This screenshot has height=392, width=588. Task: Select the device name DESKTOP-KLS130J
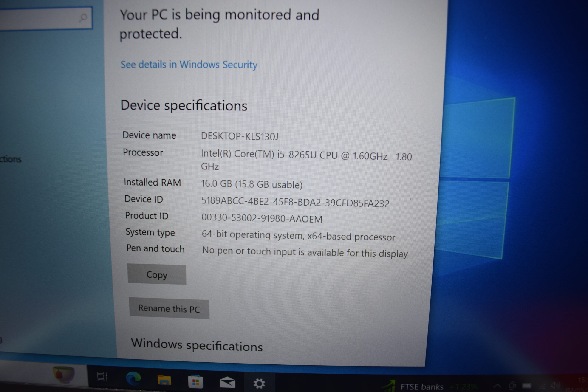[240, 136]
